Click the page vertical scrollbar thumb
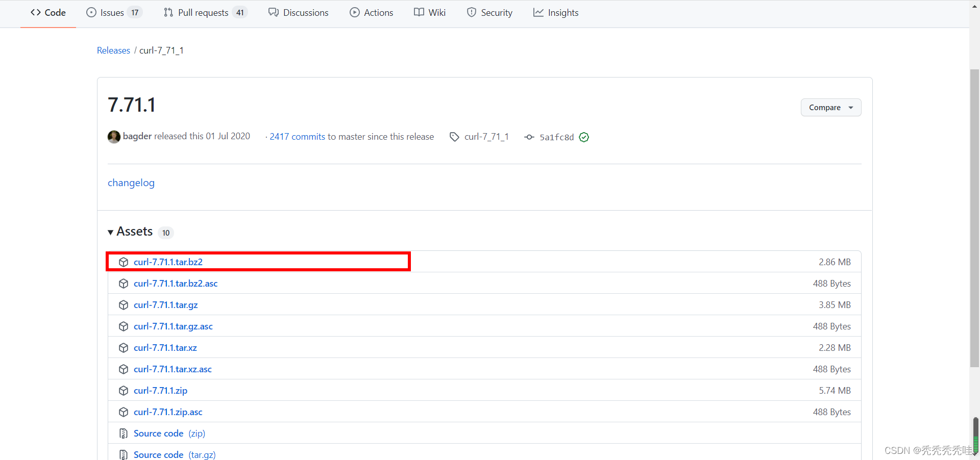Image resolution: width=980 pixels, height=460 pixels. (x=974, y=218)
